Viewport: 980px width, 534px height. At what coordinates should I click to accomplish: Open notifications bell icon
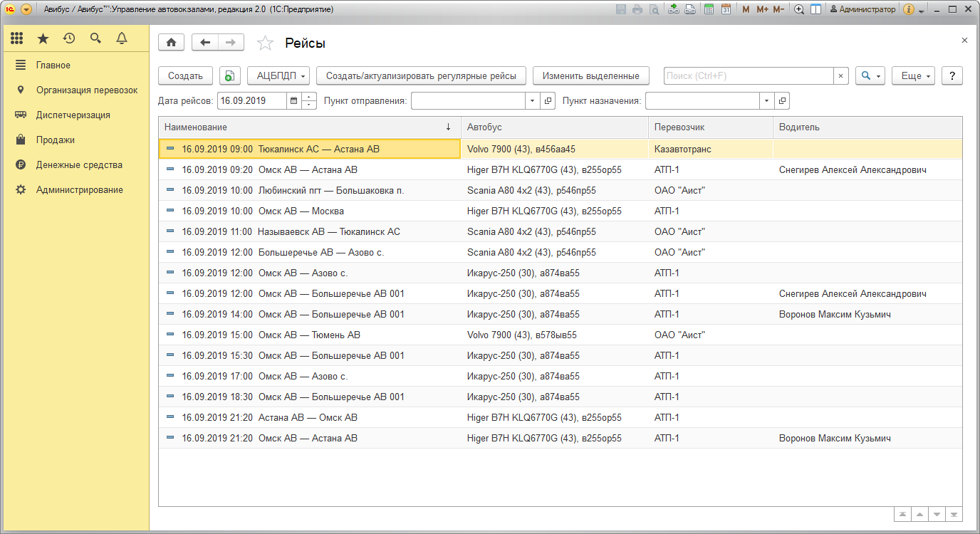tap(122, 38)
